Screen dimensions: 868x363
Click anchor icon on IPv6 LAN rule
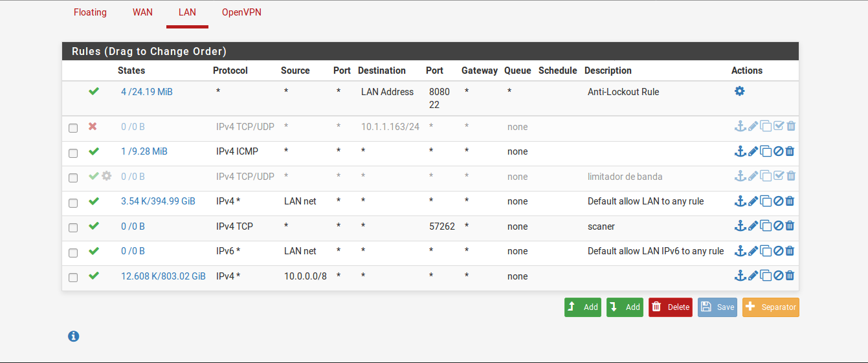740,251
